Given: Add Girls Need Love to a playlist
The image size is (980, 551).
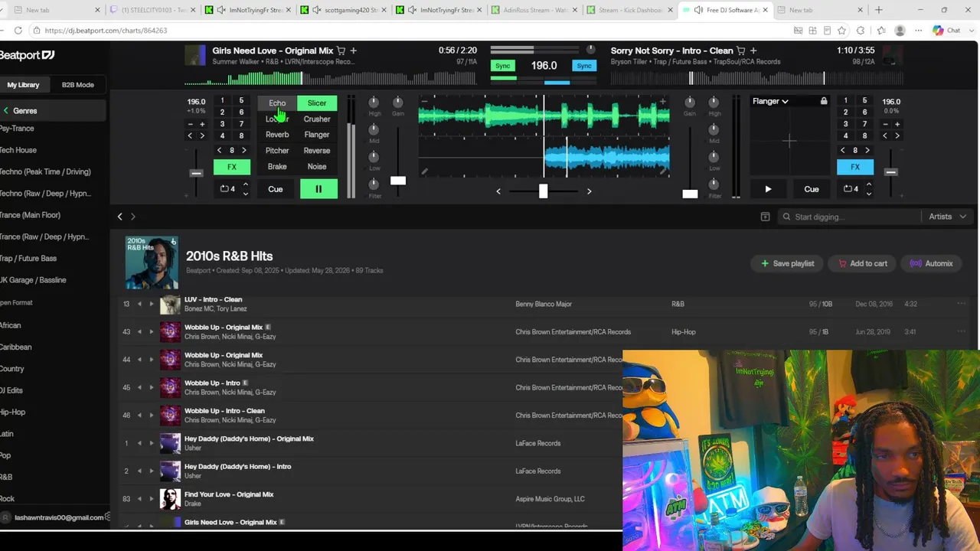Looking at the screenshot, I should point(354,51).
